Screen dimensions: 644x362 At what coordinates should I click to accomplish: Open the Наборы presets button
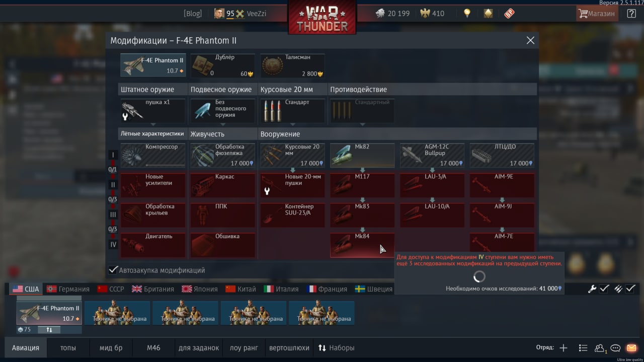coord(336,348)
